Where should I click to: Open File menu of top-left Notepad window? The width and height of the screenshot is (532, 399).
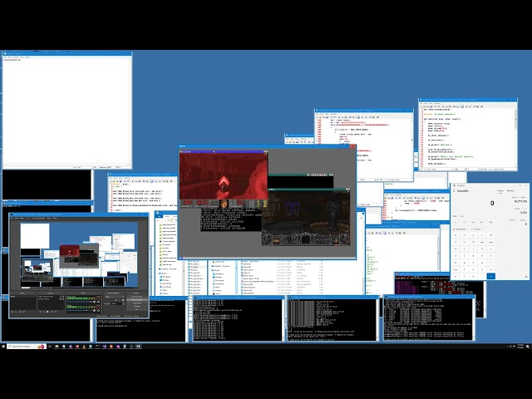(x=5, y=57)
